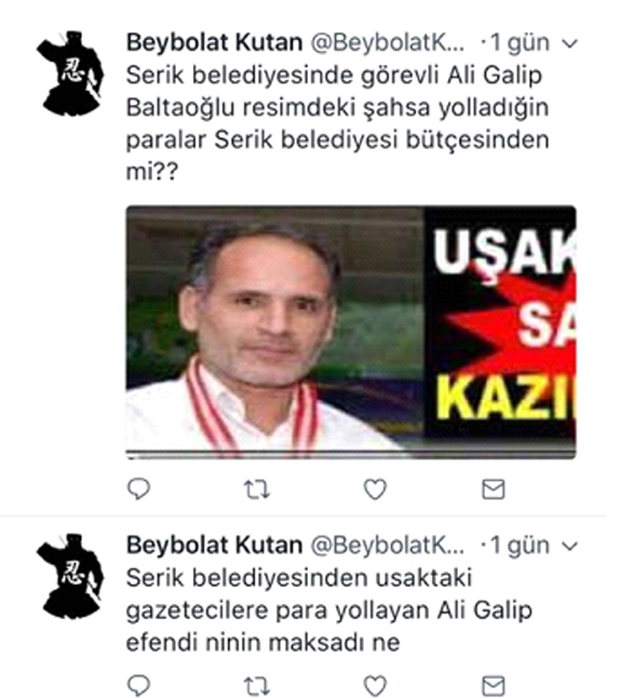Share second tweet via envelope icon
The image size is (620, 698).
coord(493,686)
